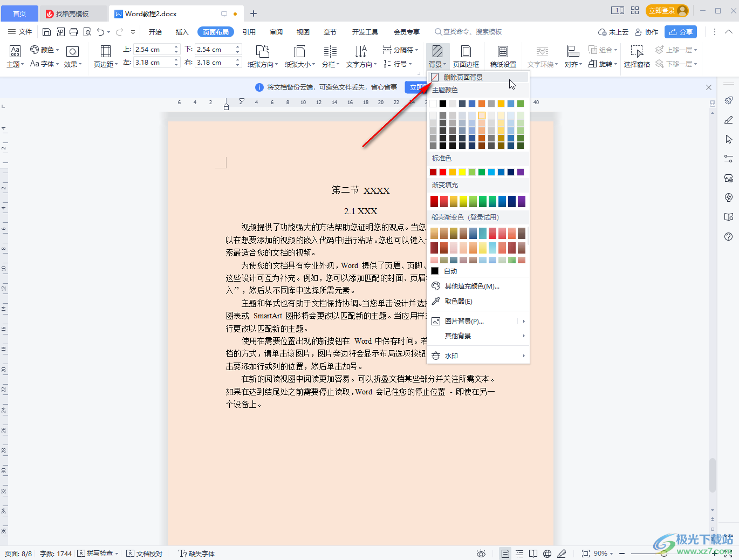This screenshot has width=739, height=560.
Task: Click the 分享 share button
Action: click(x=681, y=32)
